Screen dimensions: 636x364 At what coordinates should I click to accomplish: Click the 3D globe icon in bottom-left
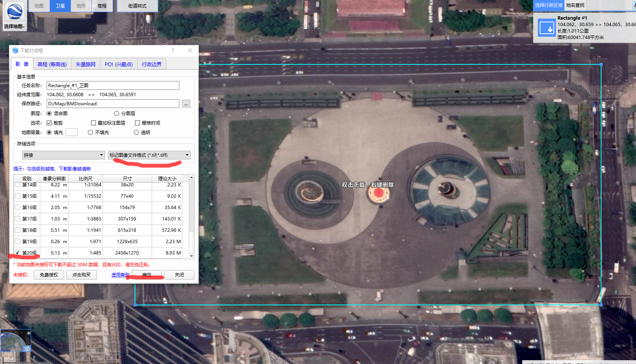16,340
